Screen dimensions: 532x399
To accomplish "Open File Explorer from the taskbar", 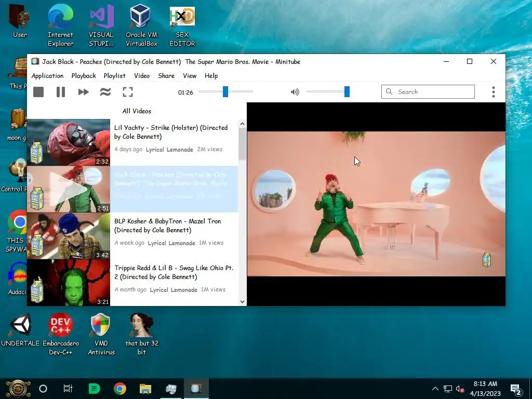I will pyautogui.click(x=145, y=389).
